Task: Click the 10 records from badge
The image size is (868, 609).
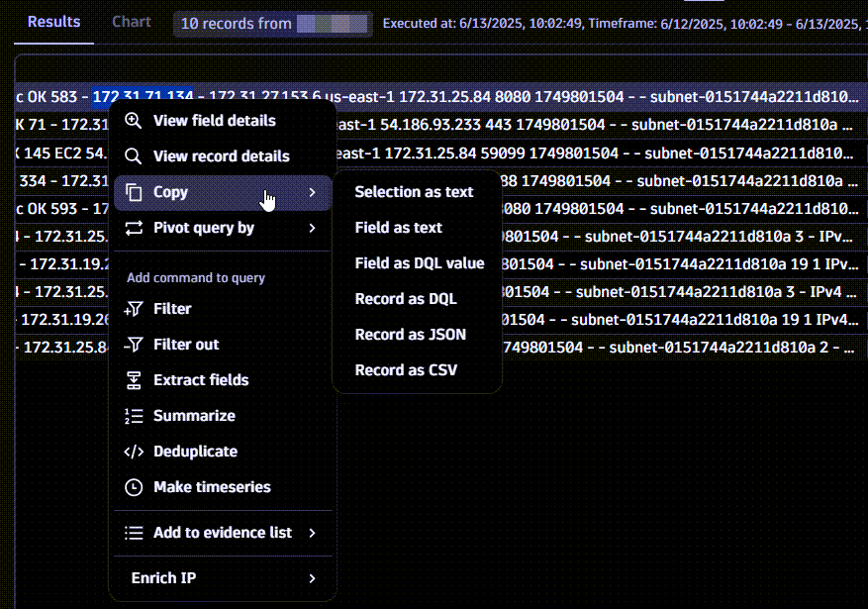Action: click(273, 24)
